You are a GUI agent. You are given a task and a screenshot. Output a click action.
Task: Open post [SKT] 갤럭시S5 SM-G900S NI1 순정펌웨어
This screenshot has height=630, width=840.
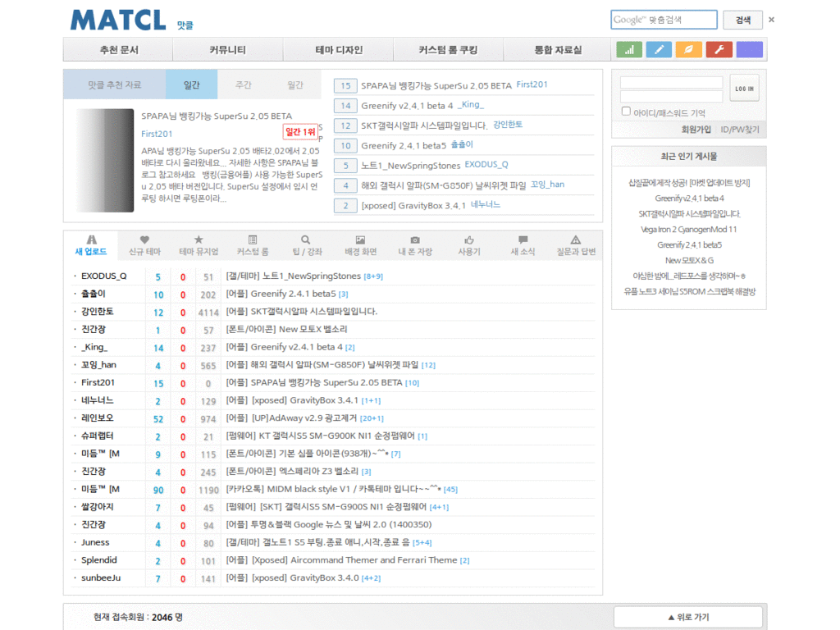point(326,506)
